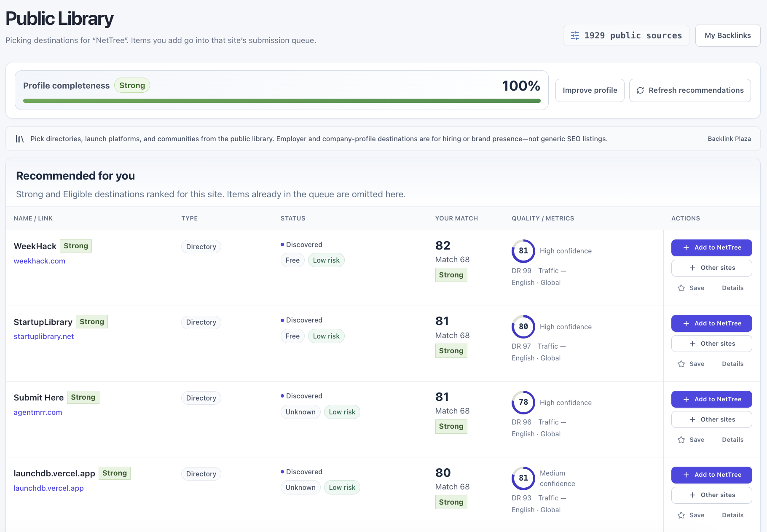
Task: Click the Strong badge beside Profile completeness
Action: [132, 85]
